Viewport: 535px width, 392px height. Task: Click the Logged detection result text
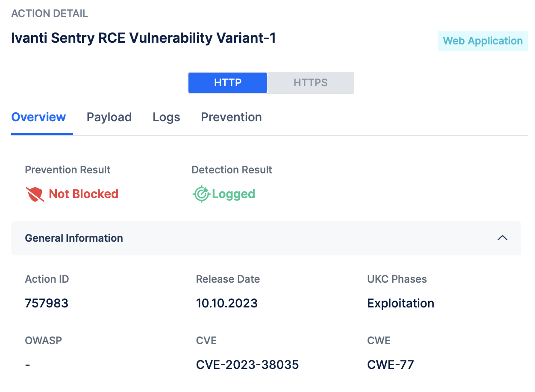[233, 194]
